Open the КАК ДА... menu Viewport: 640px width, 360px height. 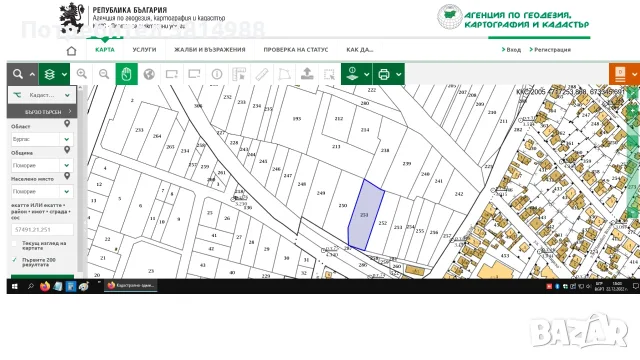tap(360, 50)
